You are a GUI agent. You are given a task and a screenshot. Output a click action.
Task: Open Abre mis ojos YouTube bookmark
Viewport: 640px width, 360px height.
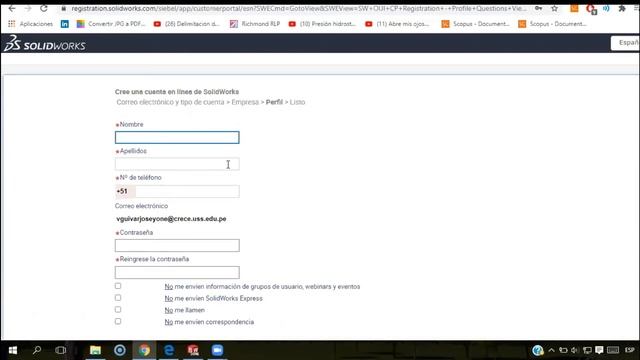tap(397, 24)
